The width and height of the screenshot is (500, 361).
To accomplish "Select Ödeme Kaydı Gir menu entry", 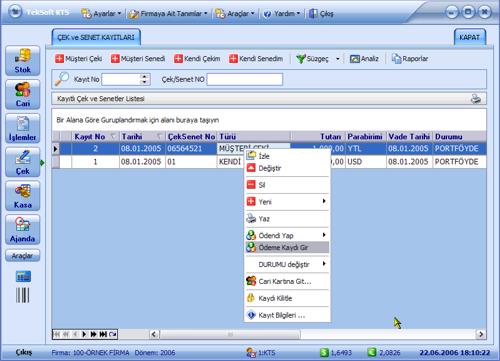I will (287, 247).
